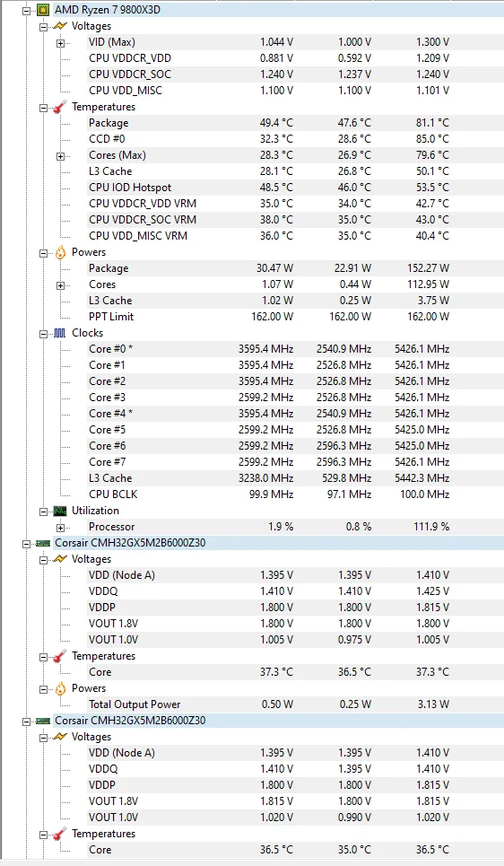Click the 81.1 °C maximum Package temperature value

432,123
